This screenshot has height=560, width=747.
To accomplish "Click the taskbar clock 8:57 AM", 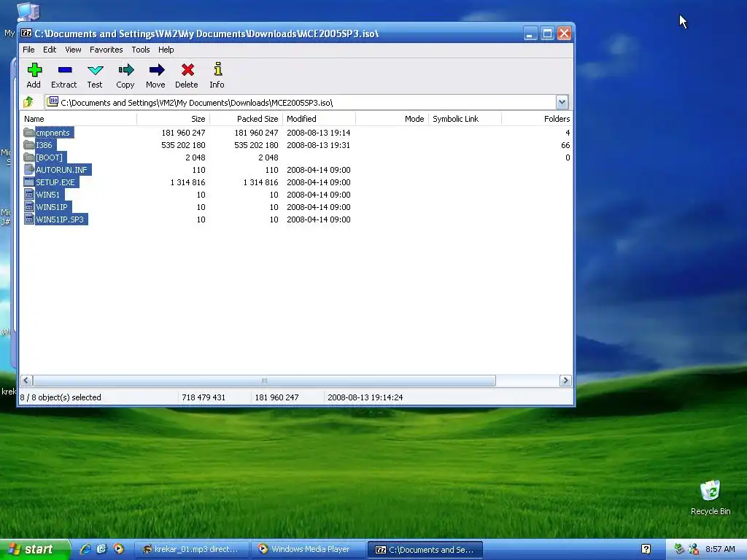I will click(720, 549).
